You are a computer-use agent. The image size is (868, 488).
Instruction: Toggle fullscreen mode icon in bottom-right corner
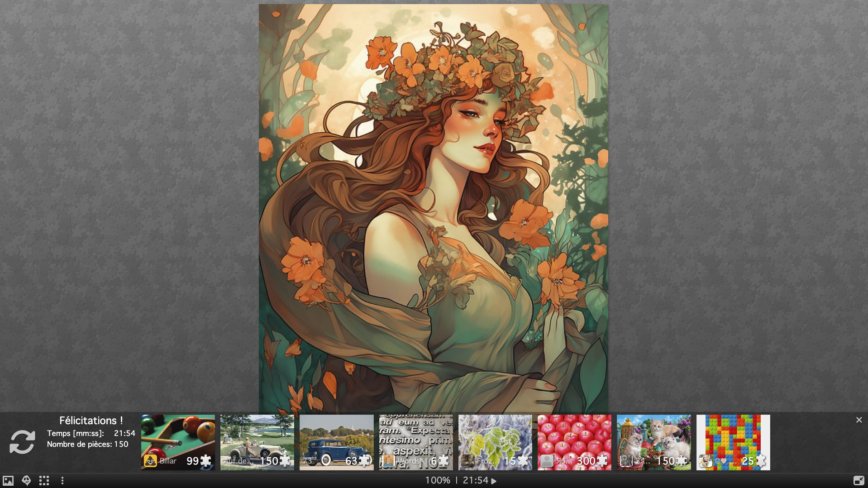(858, 481)
